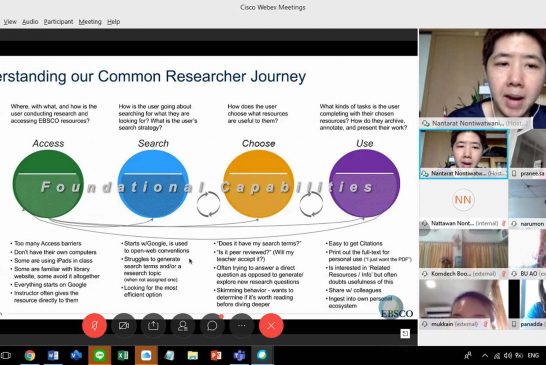Click the floating panel view icon on the shared screen
The image size is (546, 365).
[405, 334]
